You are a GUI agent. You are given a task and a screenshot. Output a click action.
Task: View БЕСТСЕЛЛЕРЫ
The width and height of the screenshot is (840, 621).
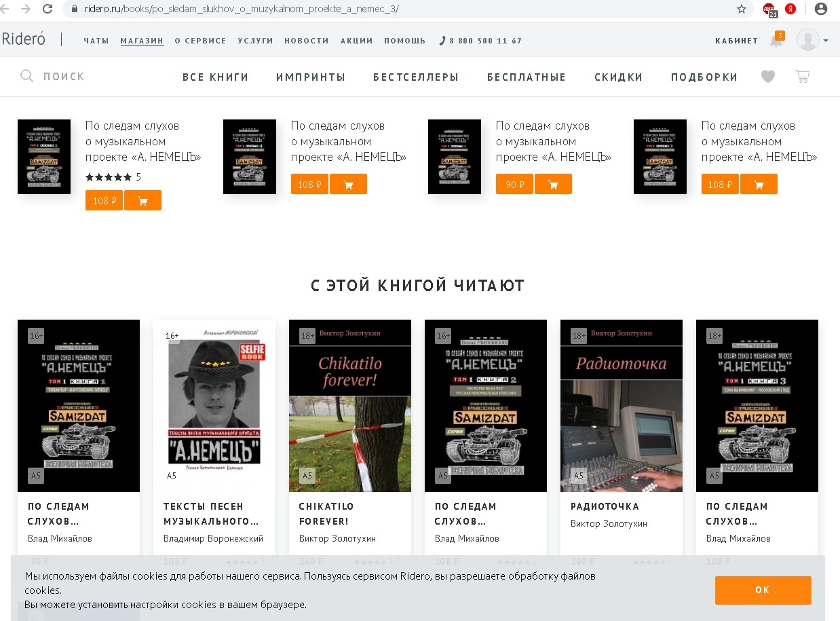[416, 77]
